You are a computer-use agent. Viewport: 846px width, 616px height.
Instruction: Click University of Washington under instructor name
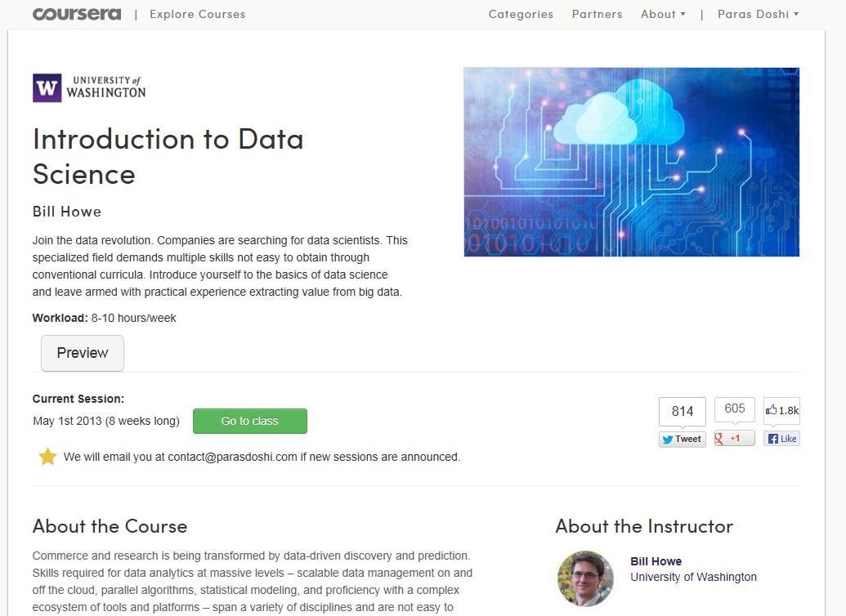coord(693,577)
